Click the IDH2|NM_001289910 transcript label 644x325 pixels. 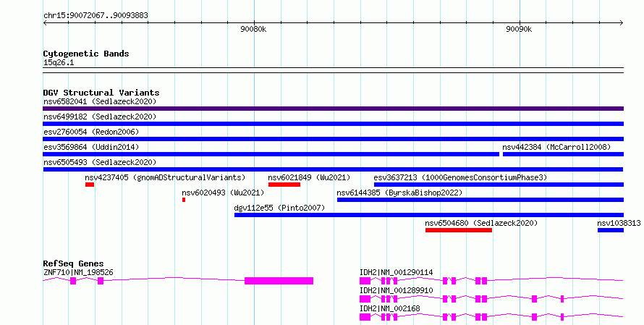tap(397, 290)
